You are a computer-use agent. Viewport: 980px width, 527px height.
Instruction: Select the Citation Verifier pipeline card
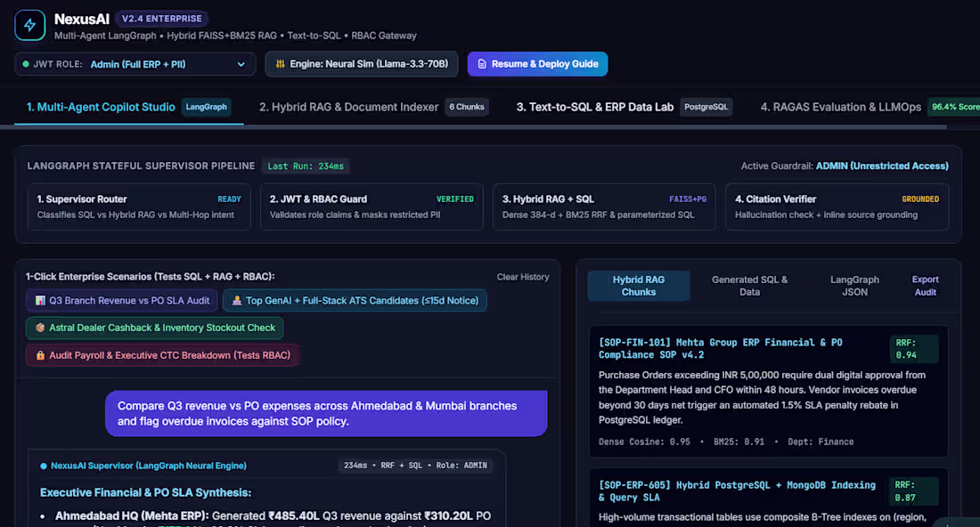coord(837,207)
